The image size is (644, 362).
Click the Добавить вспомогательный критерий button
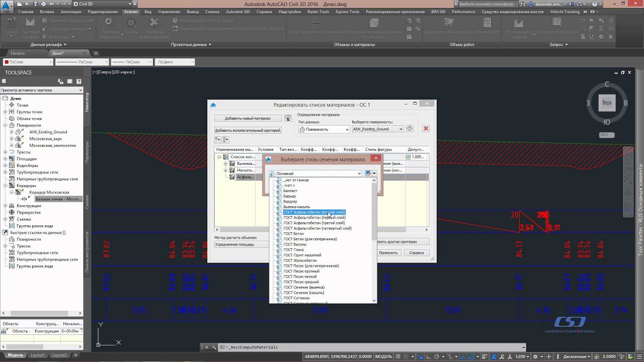[248, 131]
